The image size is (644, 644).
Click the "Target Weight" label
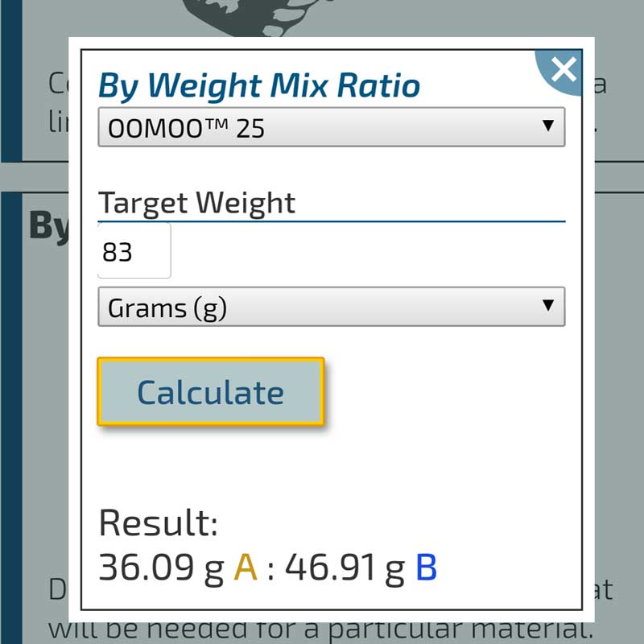click(197, 202)
